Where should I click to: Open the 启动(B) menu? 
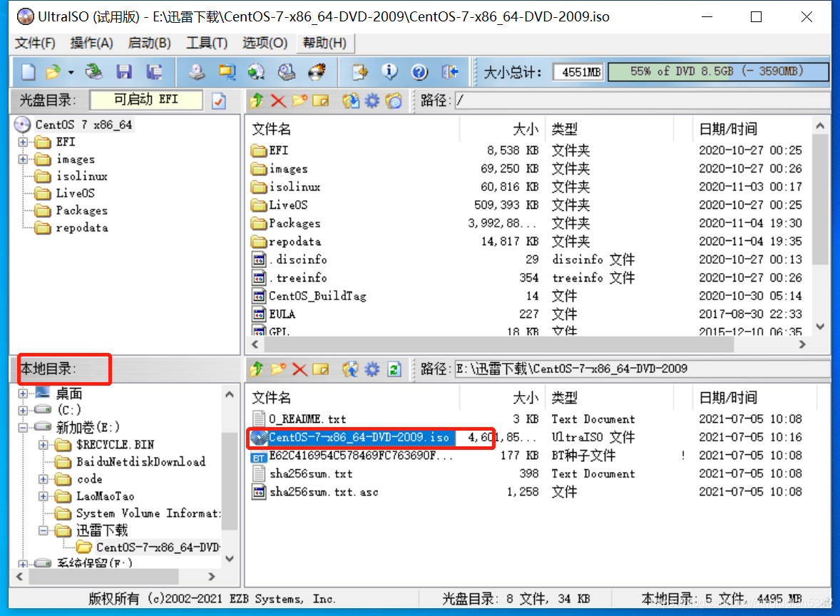coord(150,43)
